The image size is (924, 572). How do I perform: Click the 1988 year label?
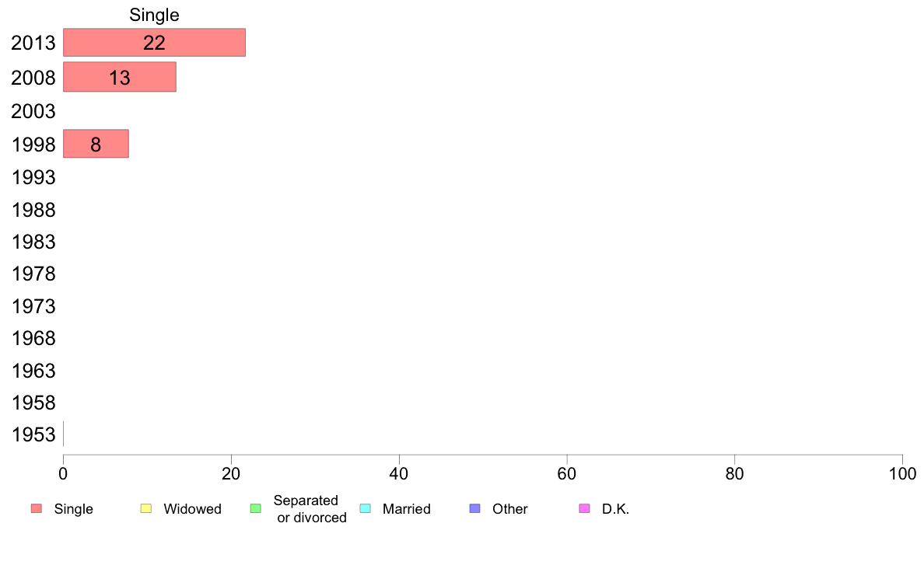pos(33,211)
